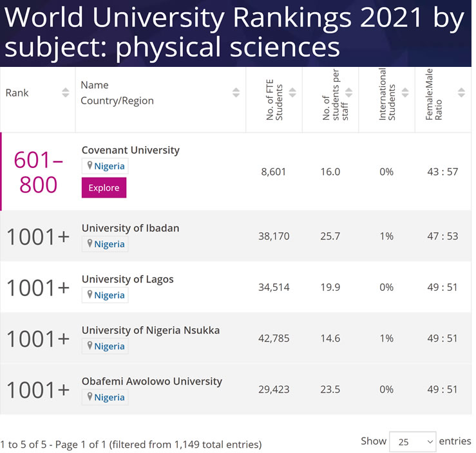
Task: Open University of Nigeria Nsukka link
Action: coord(151,330)
